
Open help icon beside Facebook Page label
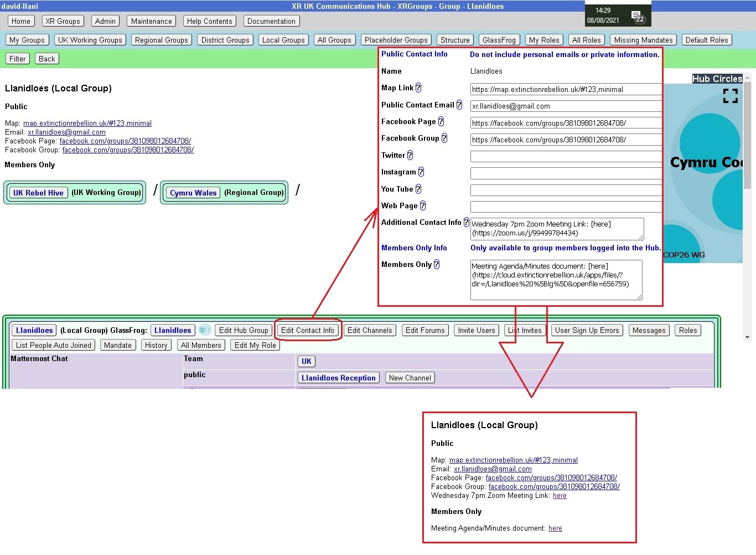(441, 121)
